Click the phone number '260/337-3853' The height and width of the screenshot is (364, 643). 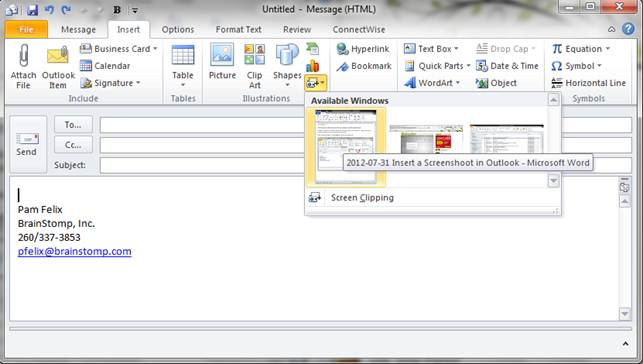click(x=49, y=237)
